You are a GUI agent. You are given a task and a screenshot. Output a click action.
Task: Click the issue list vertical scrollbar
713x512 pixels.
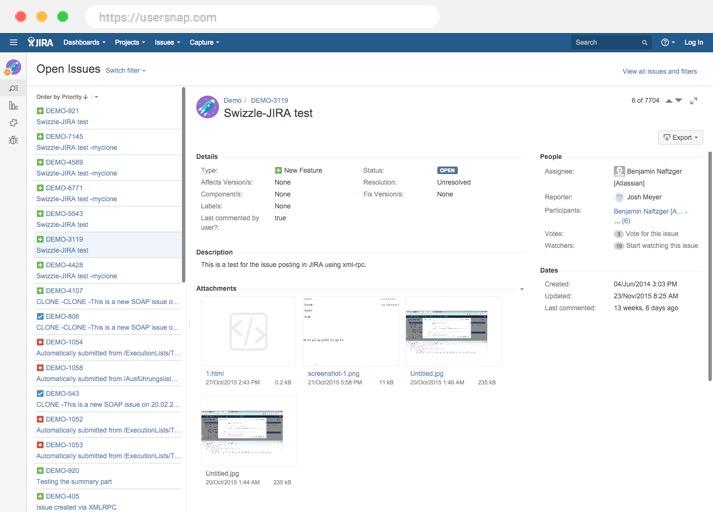[184, 185]
